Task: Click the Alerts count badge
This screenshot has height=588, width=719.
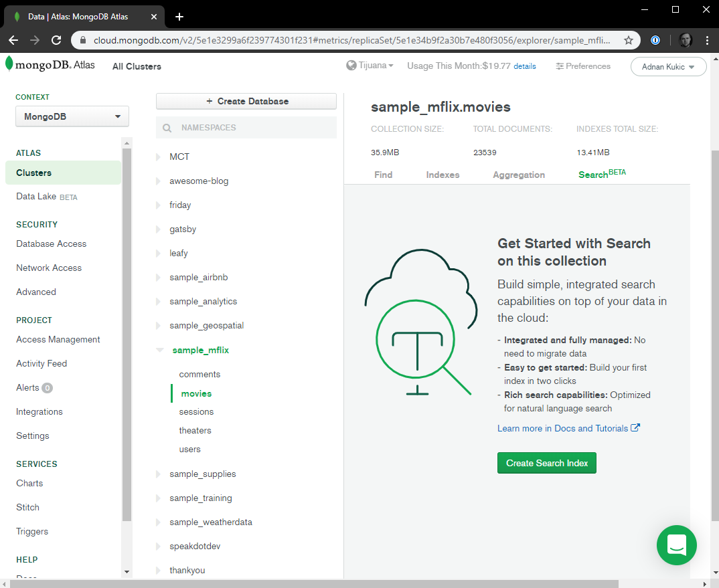Action: 47,388
